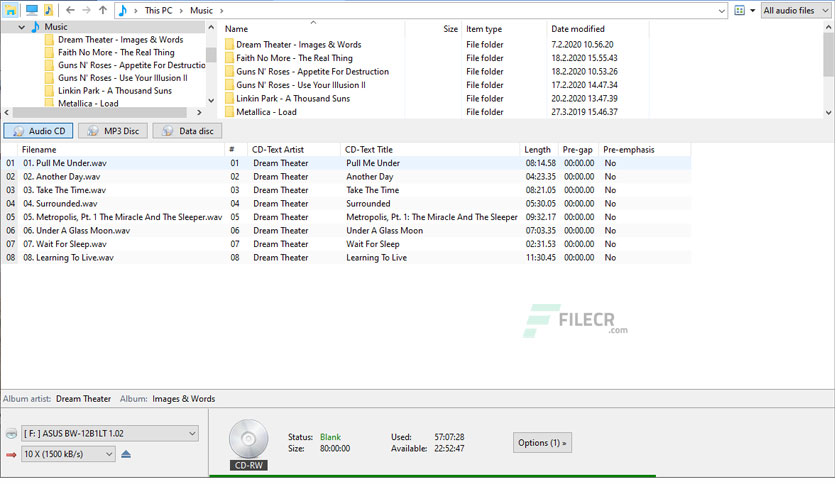Viewport: 836px width, 484px height.
Task: Change the file list view mode icon
Action: [739, 10]
